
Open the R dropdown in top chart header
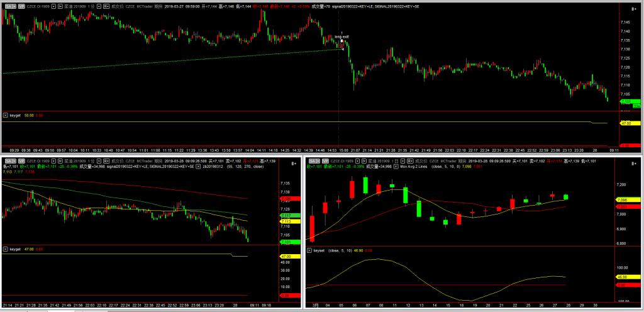(106, 6)
